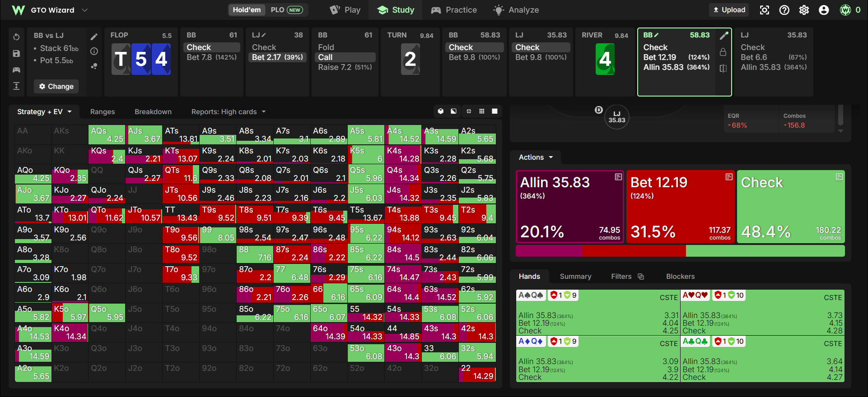Open the Blockers tab
The image size is (868, 397).
[680, 276]
